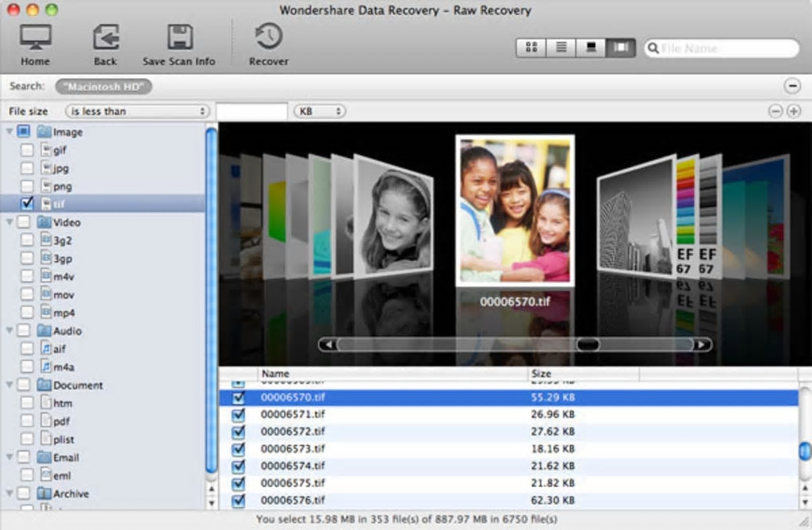Screen dimensions: 812x530
Task: Click the cover flow scrollbar thumb
Action: [588, 345]
